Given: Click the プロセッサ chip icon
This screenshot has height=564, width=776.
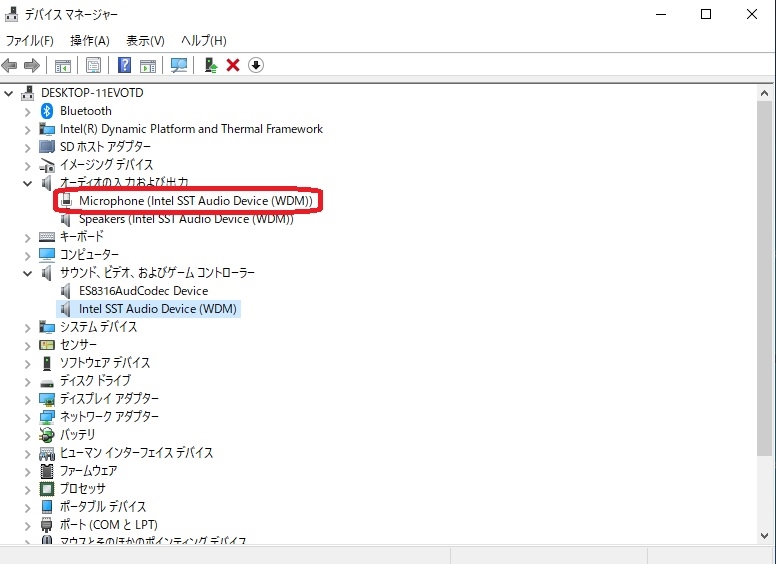Looking at the screenshot, I should coord(47,488).
